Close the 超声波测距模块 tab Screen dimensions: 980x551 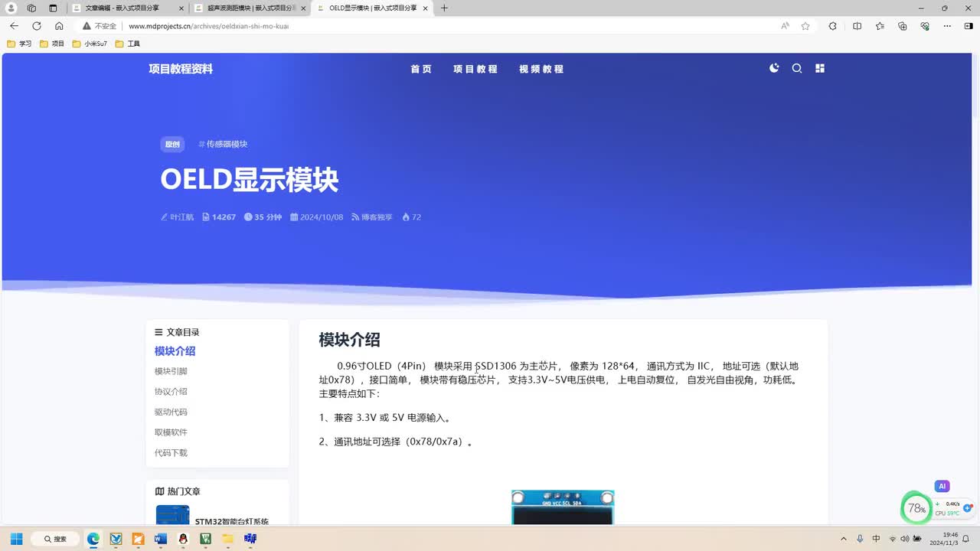coord(303,8)
